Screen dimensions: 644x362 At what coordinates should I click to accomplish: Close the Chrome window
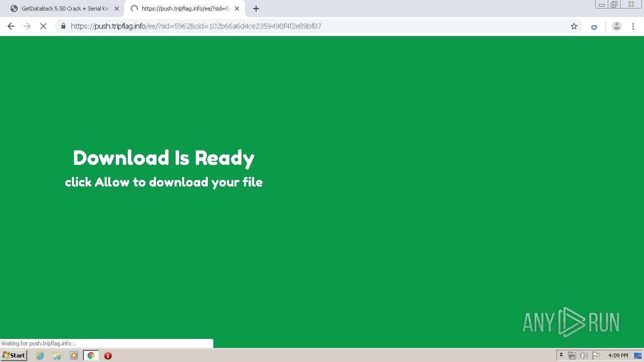[x=631, y=5]
